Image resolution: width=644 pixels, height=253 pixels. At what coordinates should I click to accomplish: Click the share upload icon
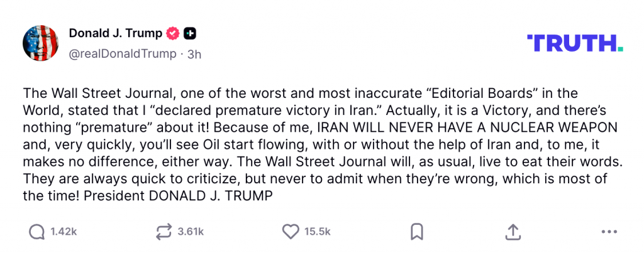(x=513, y=232)
